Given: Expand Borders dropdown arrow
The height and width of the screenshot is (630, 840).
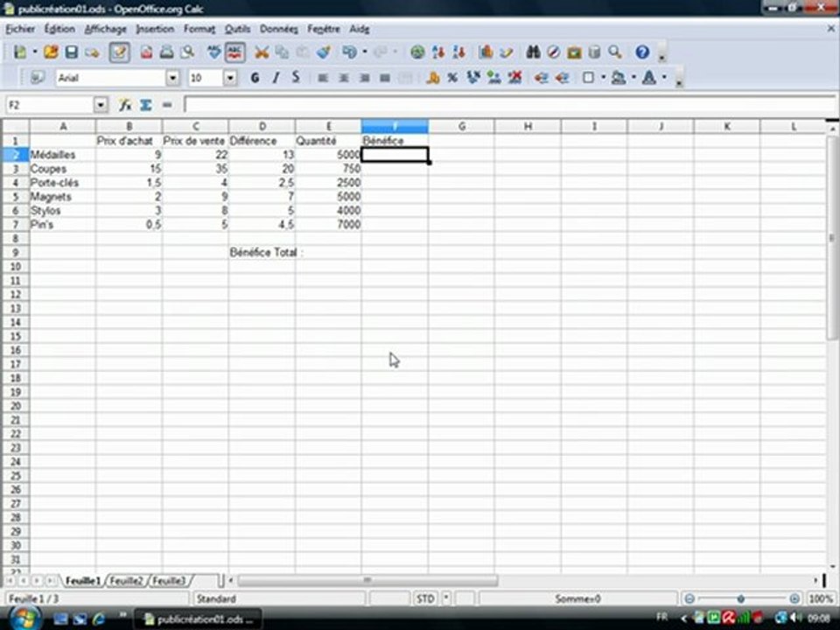Looking at the screenshot, I should pos(603,78).
